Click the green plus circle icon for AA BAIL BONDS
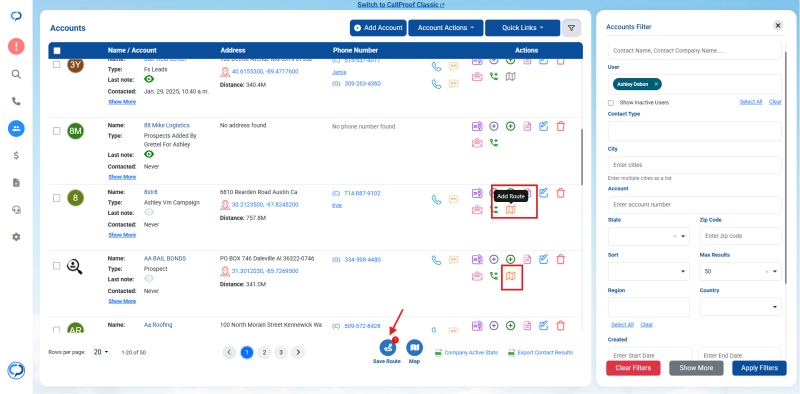The width and height of the screenshot is (800, 394). coord(511,259)
